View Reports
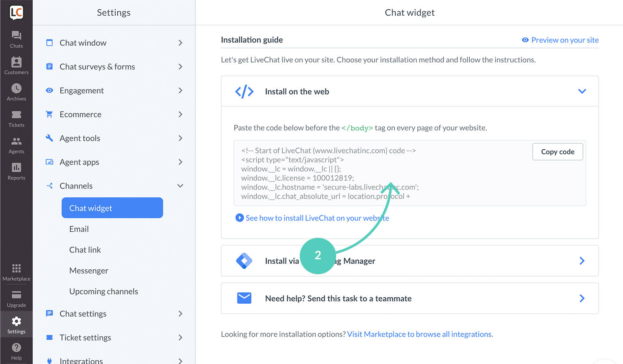The width and height of the screenshot is (623, 364). point(16,171)
